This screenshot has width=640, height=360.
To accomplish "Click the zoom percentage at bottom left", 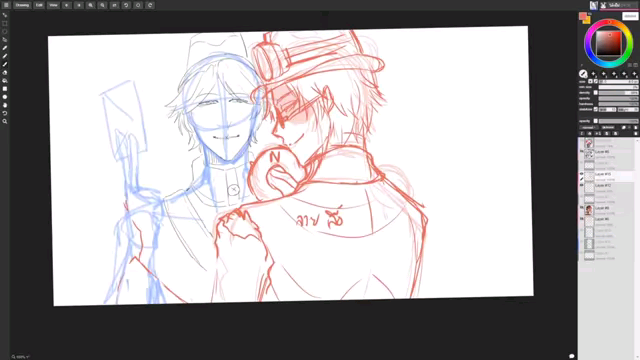I will pyautogui.click(x=20, y=357).
